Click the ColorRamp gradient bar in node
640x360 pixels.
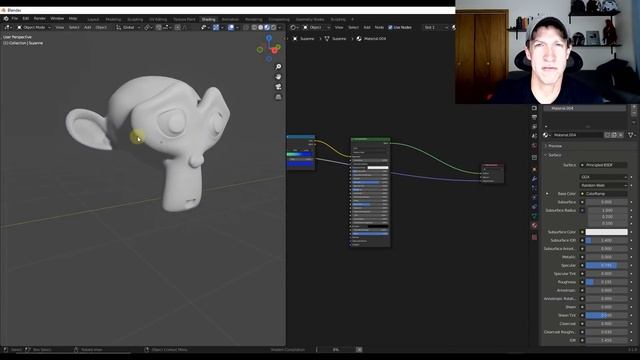pyautogui.click(x=300, y=154)
